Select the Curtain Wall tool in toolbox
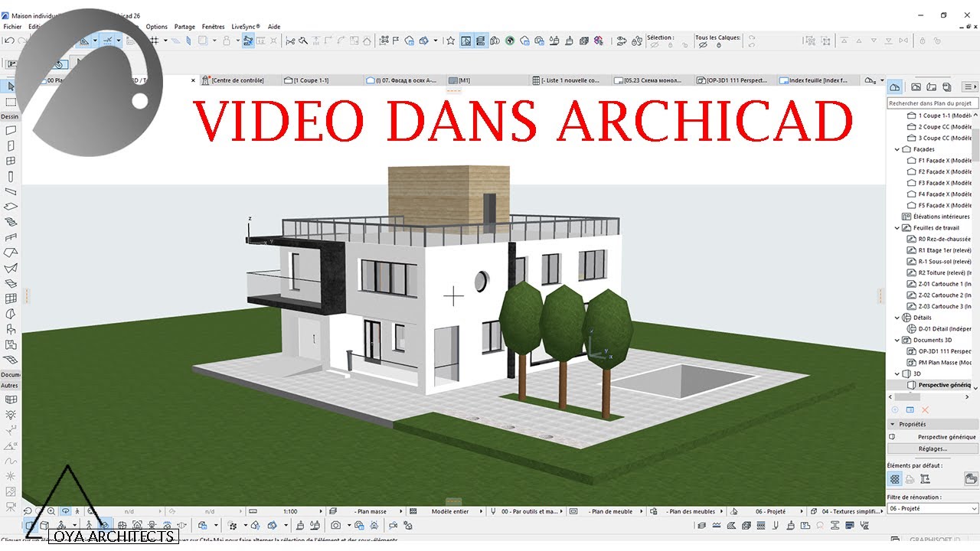The height and width of the screenshot is (551, 980). point(11,298)
